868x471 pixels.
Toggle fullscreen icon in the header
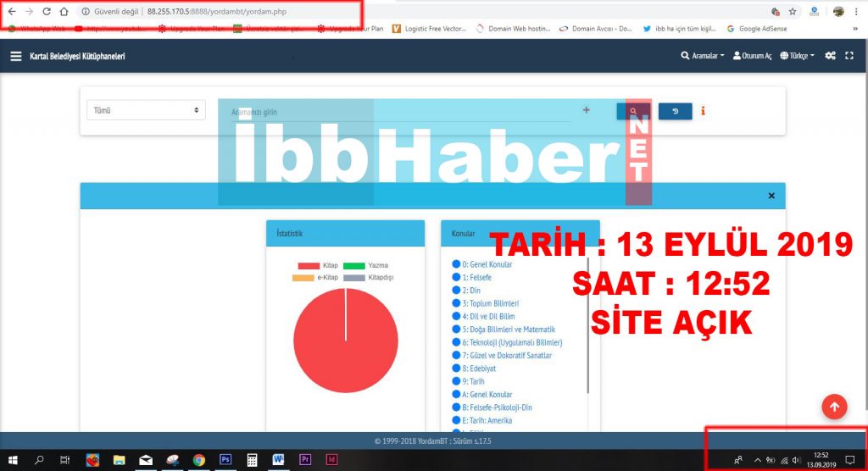click(x=849, y=55)
